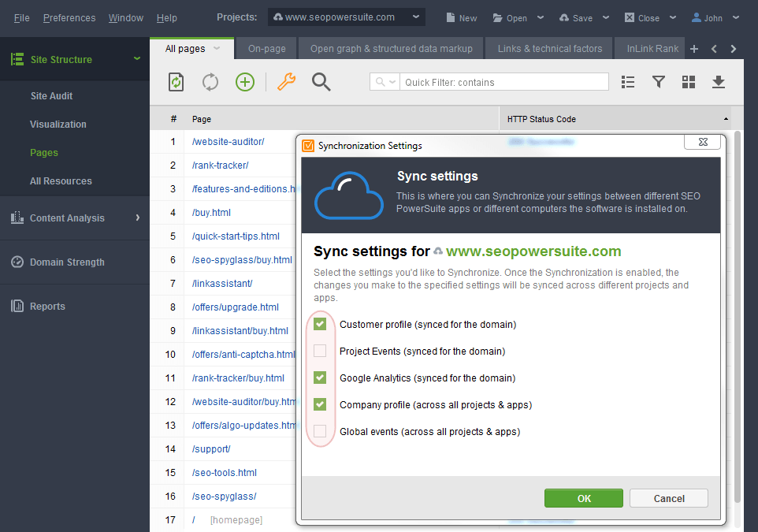Screen dimensions: 758x532
Task: Collapse the Site Structure section chevron
Action: (x=137, y=59)
